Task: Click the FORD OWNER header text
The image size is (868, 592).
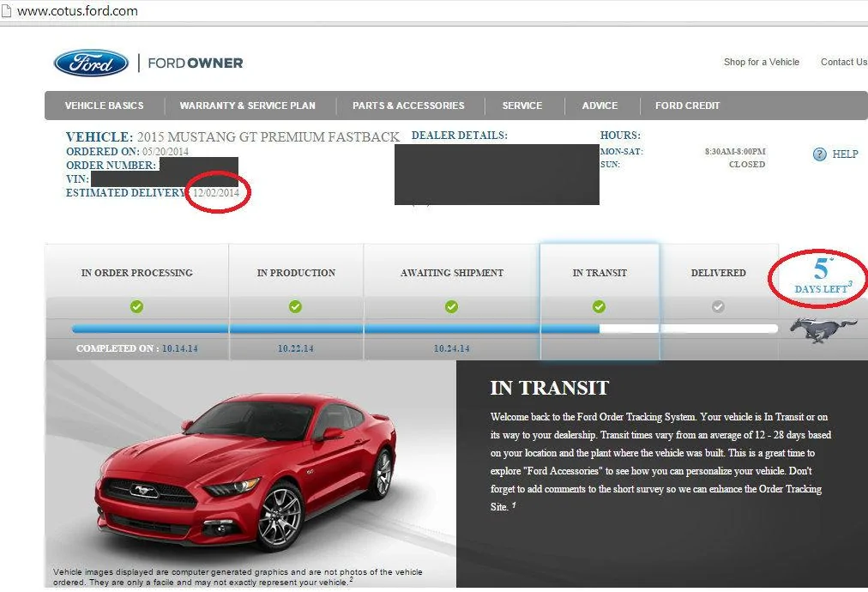Action: [196, 63]
